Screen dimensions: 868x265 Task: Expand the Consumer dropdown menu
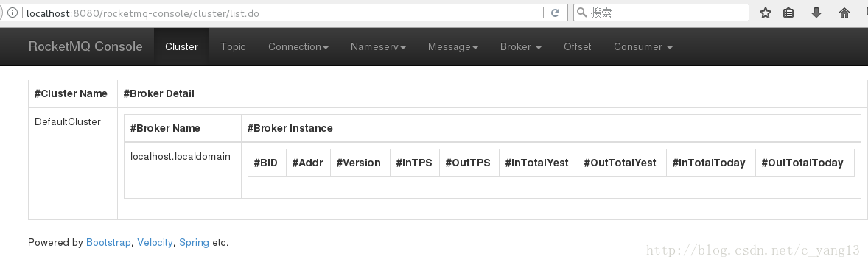pos(643,47)
